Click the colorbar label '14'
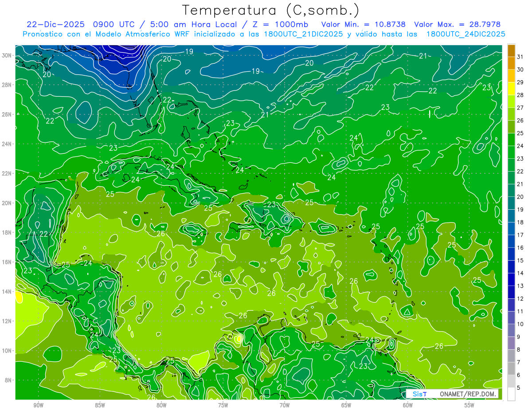 coord(520,273)
